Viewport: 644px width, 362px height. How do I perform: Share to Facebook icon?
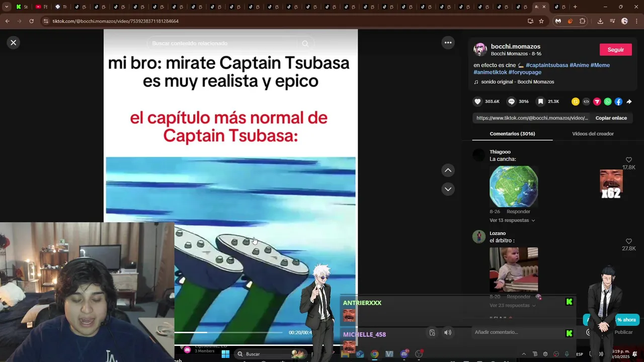point(618,102)
